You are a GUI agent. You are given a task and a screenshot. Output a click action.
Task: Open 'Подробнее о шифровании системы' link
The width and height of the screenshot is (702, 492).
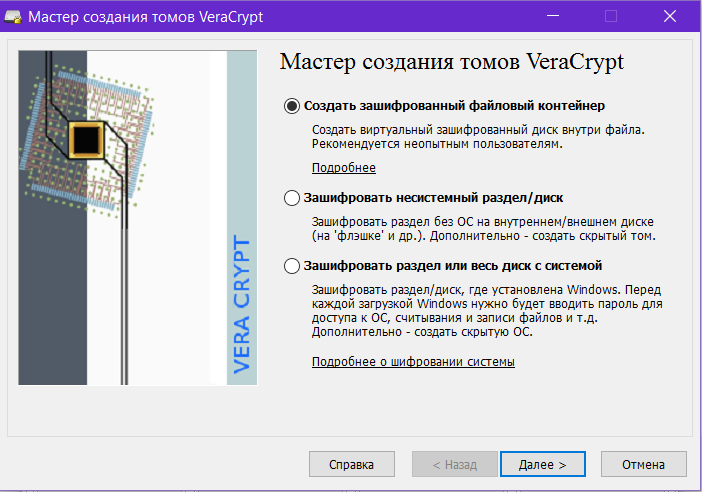(413, 362)
